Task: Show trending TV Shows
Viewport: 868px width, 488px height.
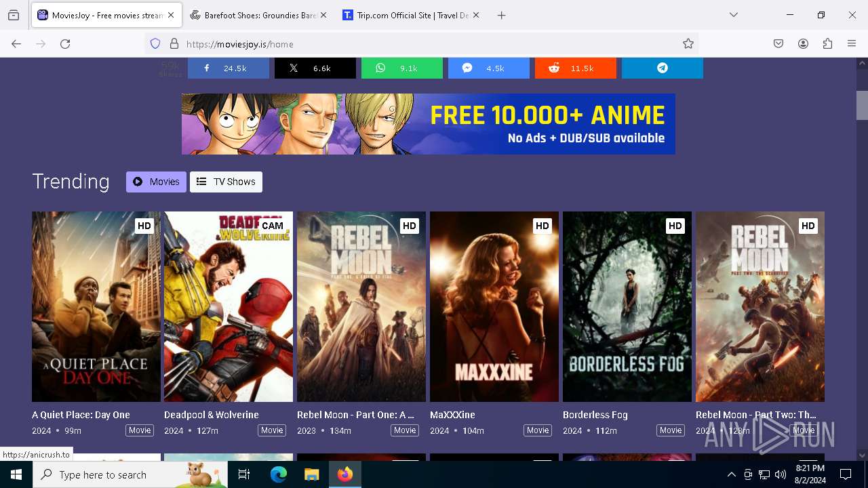Action: click(226, 182)
